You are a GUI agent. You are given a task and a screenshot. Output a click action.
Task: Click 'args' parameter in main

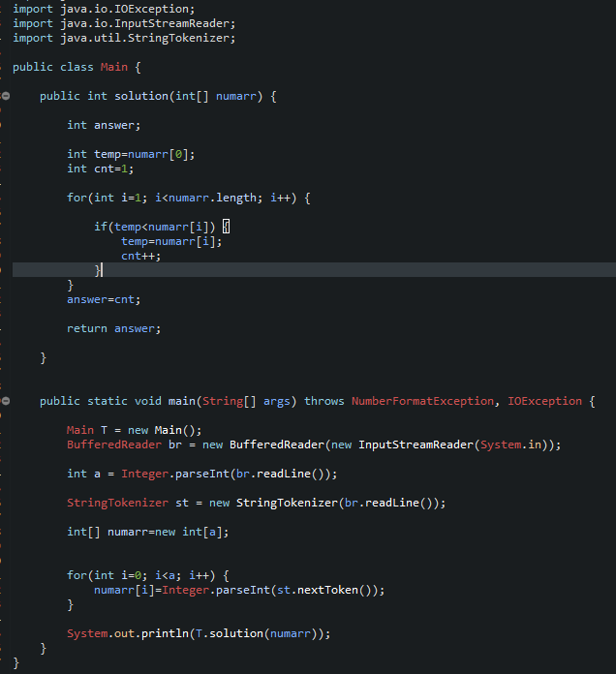coord(276,402)
